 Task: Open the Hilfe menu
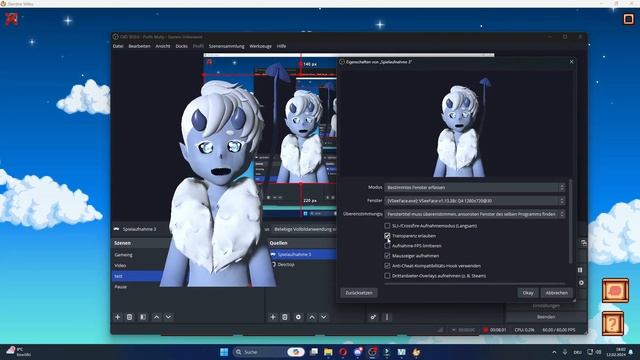[281, 46]
